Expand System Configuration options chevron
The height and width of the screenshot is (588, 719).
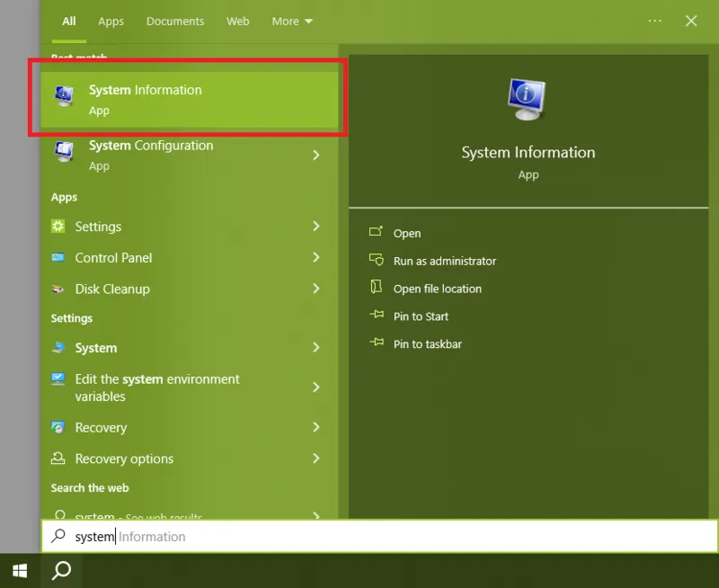pyautogui.click(x=316, y=155)
